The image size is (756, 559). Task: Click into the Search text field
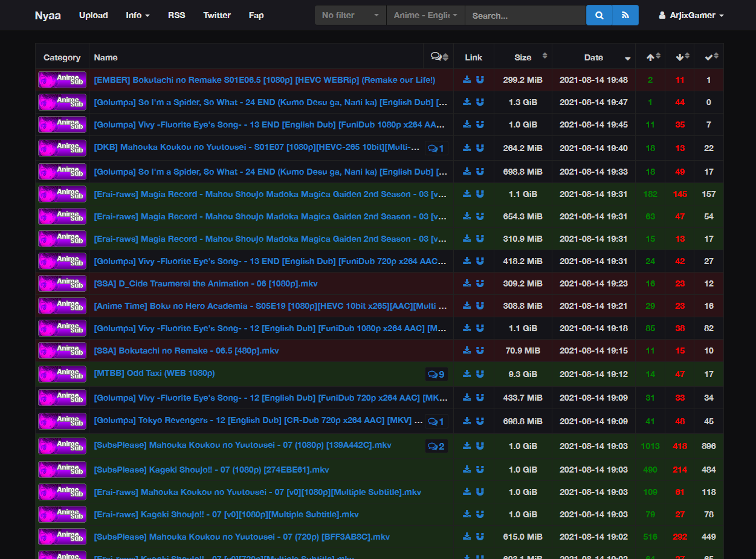pyautogui.click(x=525, y=15)
